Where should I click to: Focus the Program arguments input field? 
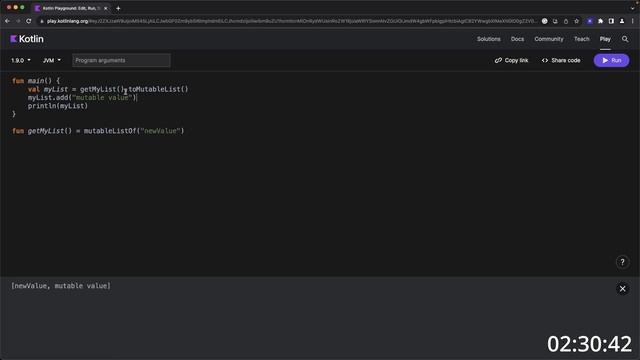[121, 60]
